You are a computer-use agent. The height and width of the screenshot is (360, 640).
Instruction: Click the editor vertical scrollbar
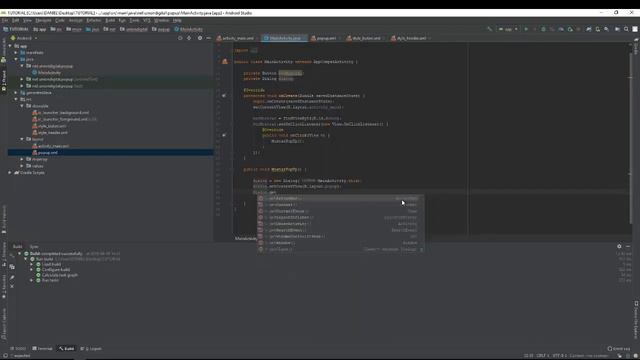pyautogui.click(x=630, y=139)
